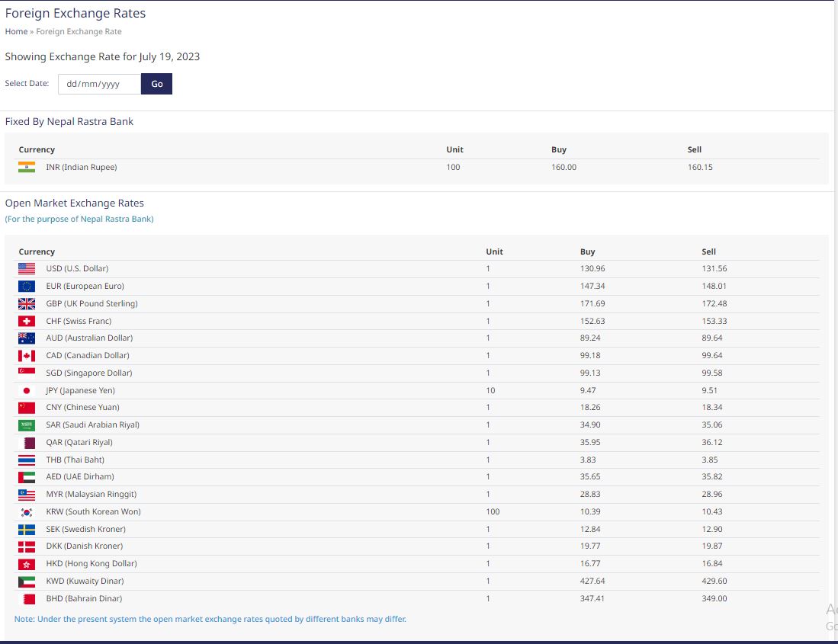Select the SGD (Singapore Dollar) label
This screenshot has height=644, width=838.
pos(88,373)
